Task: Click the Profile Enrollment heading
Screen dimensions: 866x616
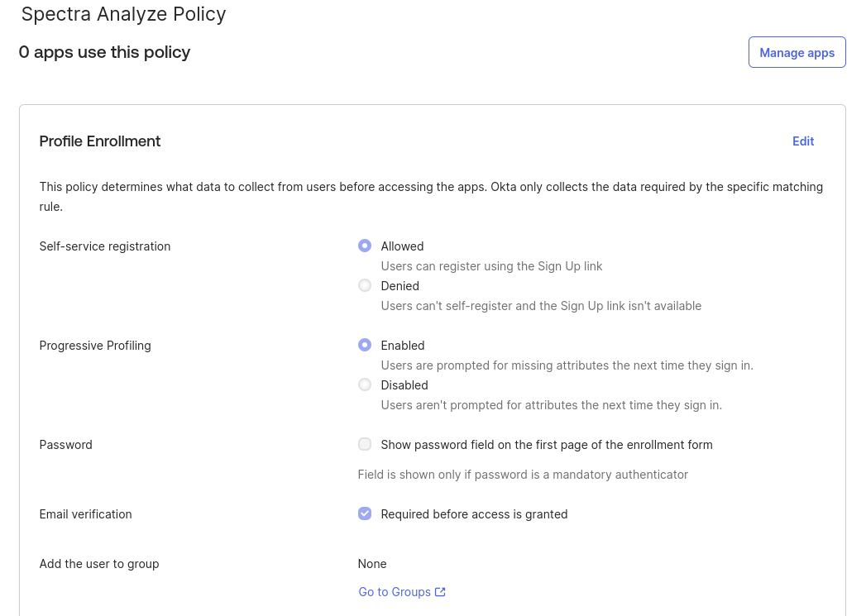Action: (x=100, y=141)
